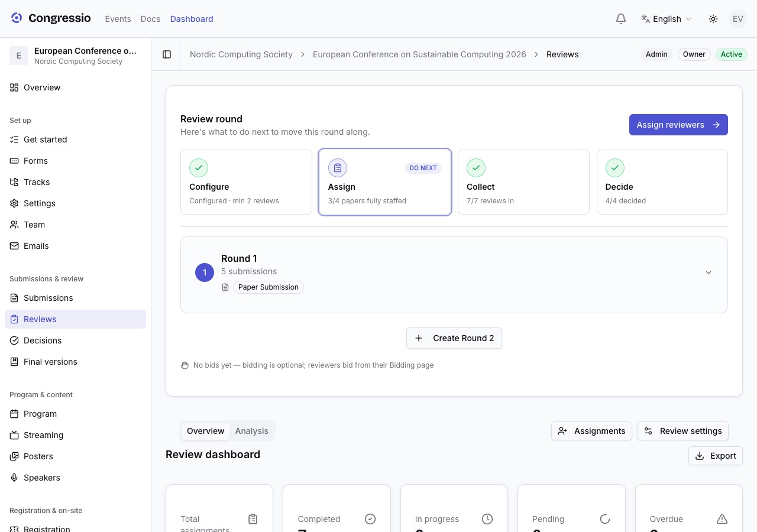Select the Decide step card

(x=662, y=182)
